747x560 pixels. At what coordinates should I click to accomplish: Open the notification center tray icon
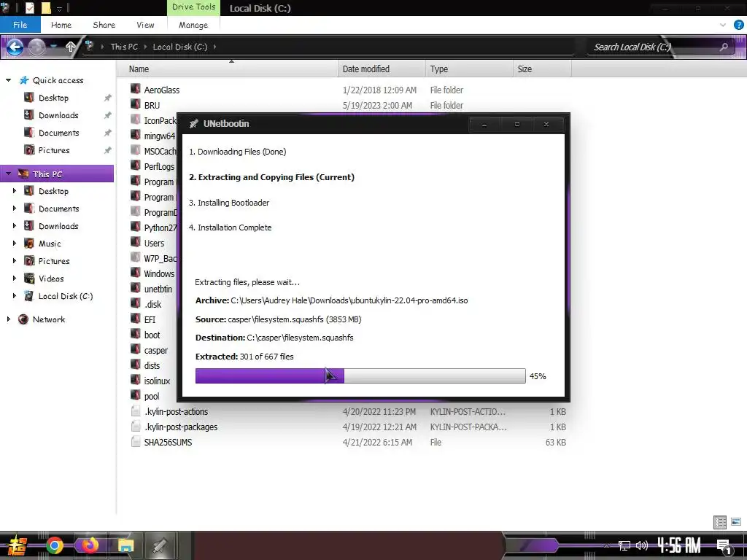pos(724,545)
